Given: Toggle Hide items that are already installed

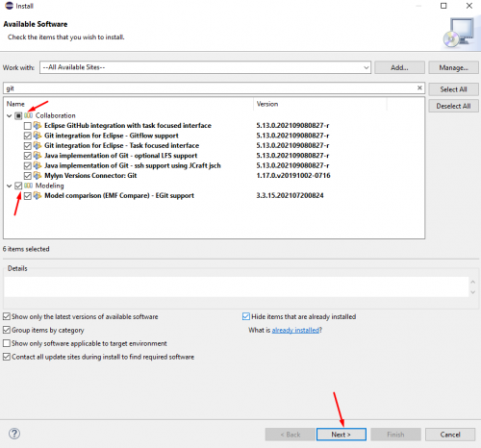Looking at the screenshot, I should [x=246, y=316].
